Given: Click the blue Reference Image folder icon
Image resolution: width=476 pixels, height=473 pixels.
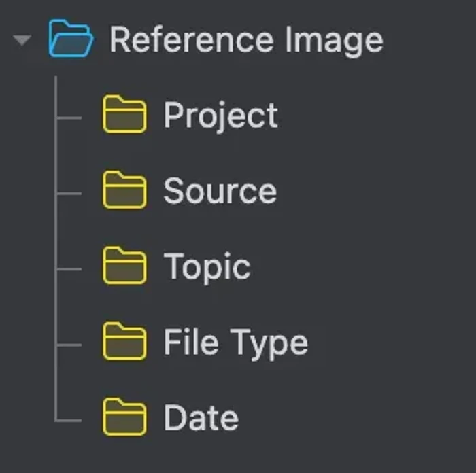Looking at the screenshot, I should [71, 39].
